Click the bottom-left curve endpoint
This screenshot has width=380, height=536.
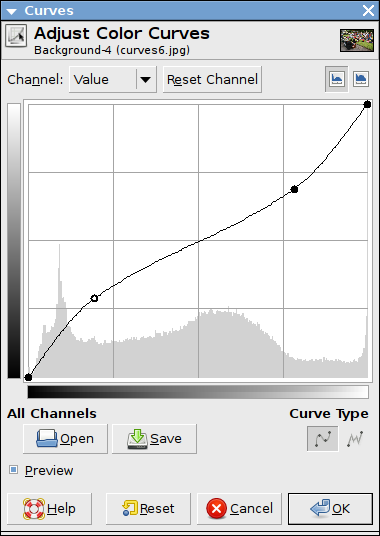pyautogui.click(x=28, y=377)
